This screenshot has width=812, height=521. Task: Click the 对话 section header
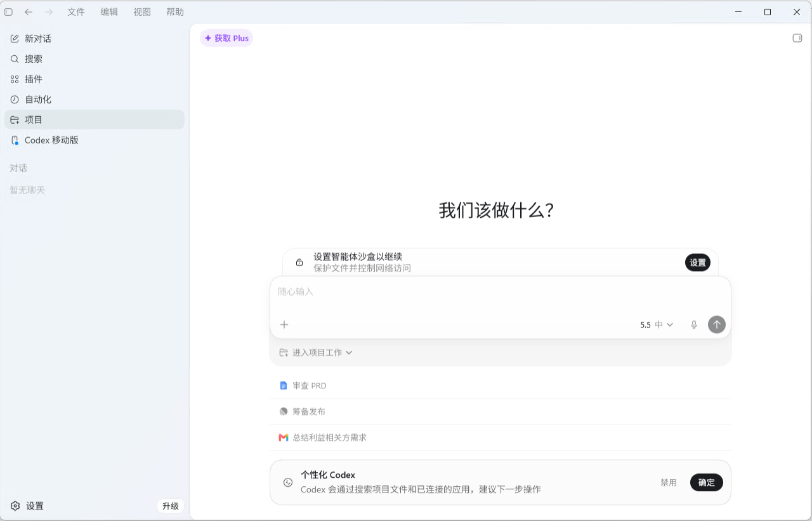point(18,168)
